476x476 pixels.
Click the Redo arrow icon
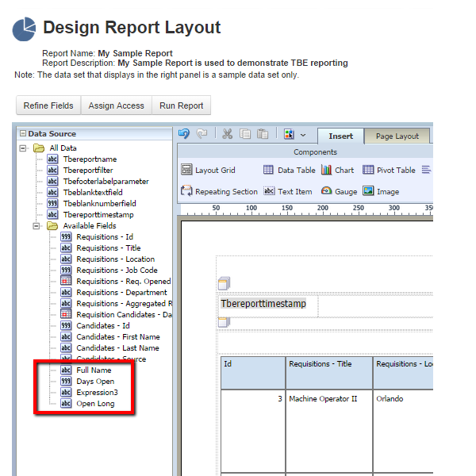coord(202,133)
